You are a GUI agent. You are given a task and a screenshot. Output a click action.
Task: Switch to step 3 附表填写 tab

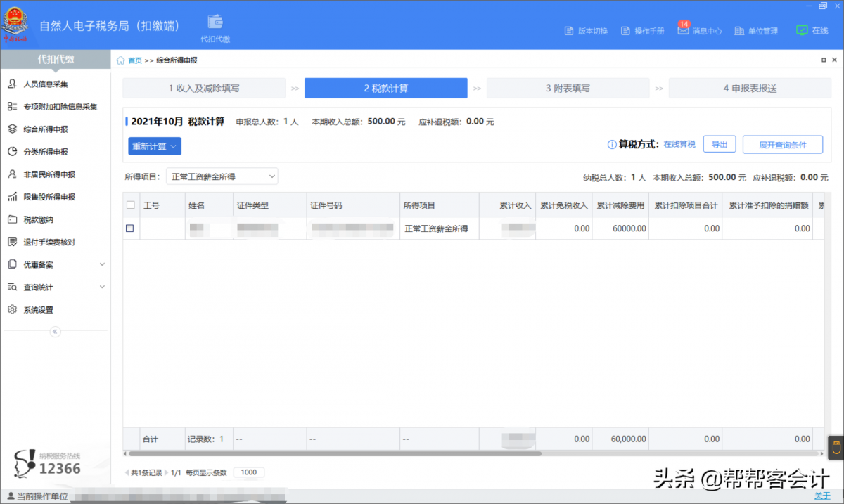coord(567,89)
